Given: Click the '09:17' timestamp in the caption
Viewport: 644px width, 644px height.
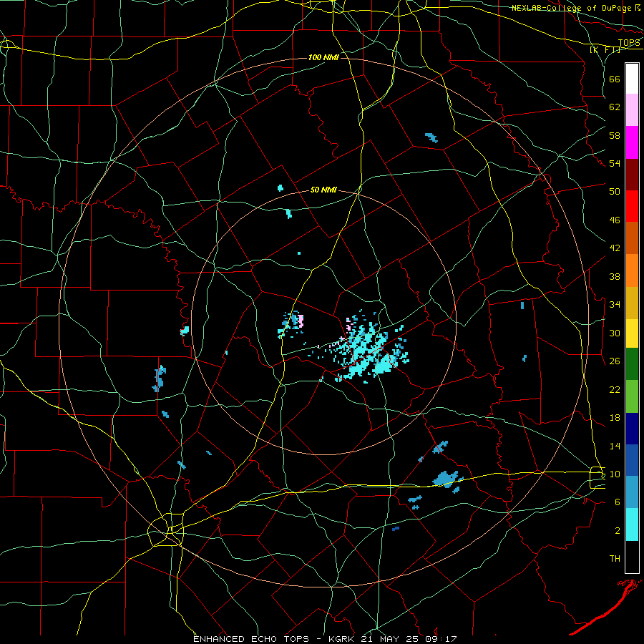Looking at the screenshot, I should coord(441,639).
